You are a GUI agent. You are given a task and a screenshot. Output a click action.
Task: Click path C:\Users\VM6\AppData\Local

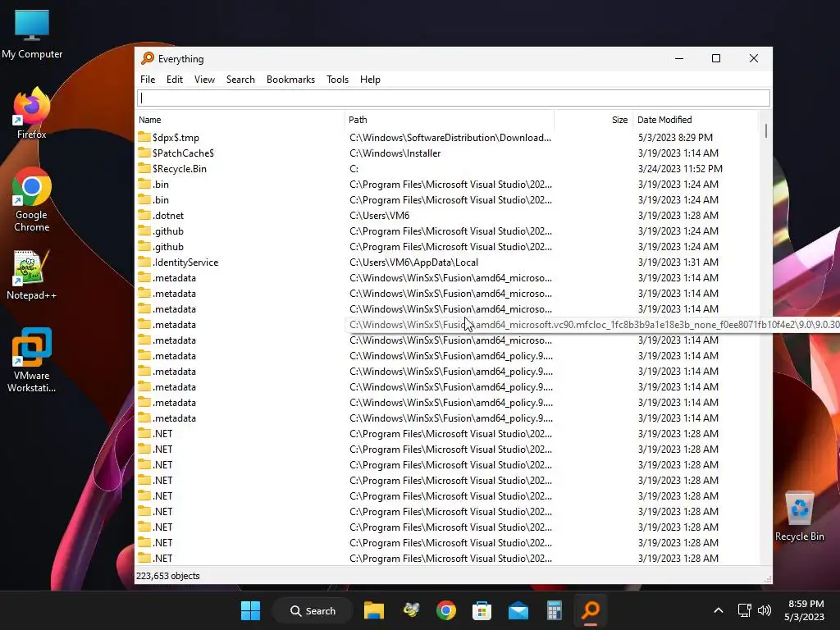tap(413, 262)
